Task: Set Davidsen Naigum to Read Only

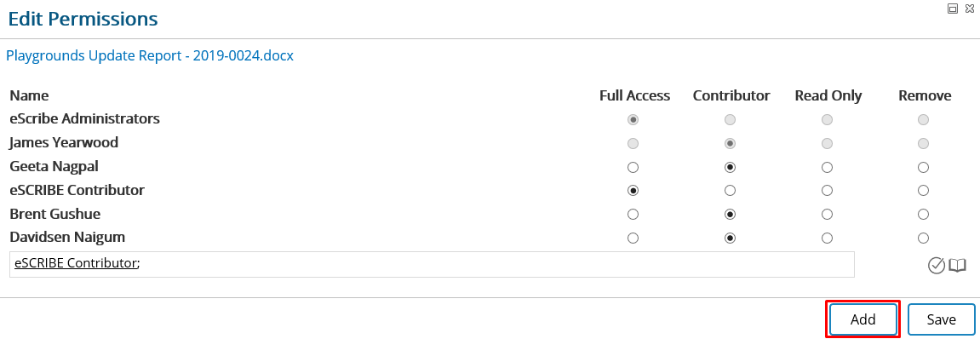Action: (x=828, y=238)
